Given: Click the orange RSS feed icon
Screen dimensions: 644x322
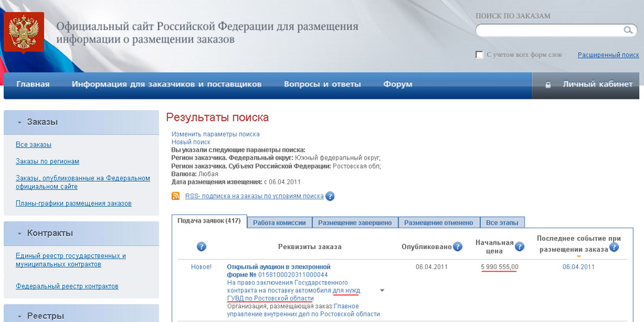Looking at the screenshot, I should click(x=176, y=196).
